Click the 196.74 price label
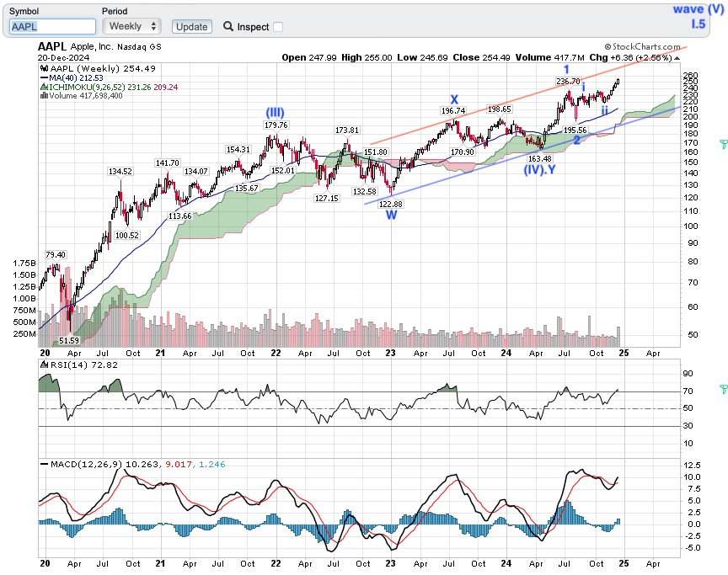Screen dimensions: 728x575 [x=453, y=111]
